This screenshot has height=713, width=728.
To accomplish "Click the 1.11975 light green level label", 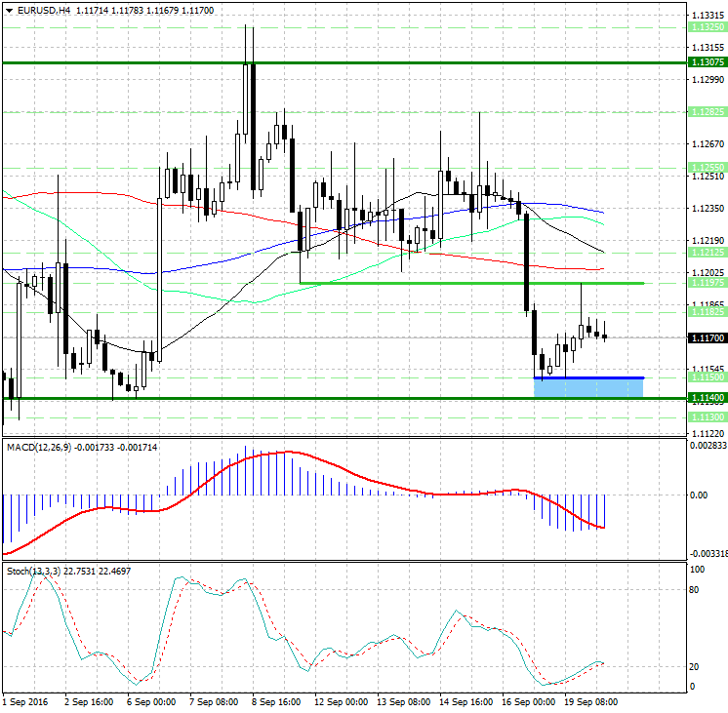I will coord(708,283).
